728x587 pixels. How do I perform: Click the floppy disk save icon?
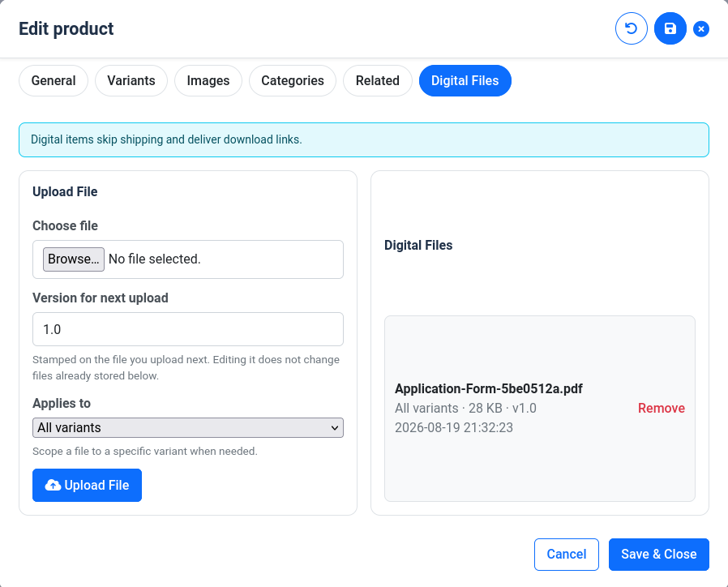pyautogui.click(x=670, y=29)
